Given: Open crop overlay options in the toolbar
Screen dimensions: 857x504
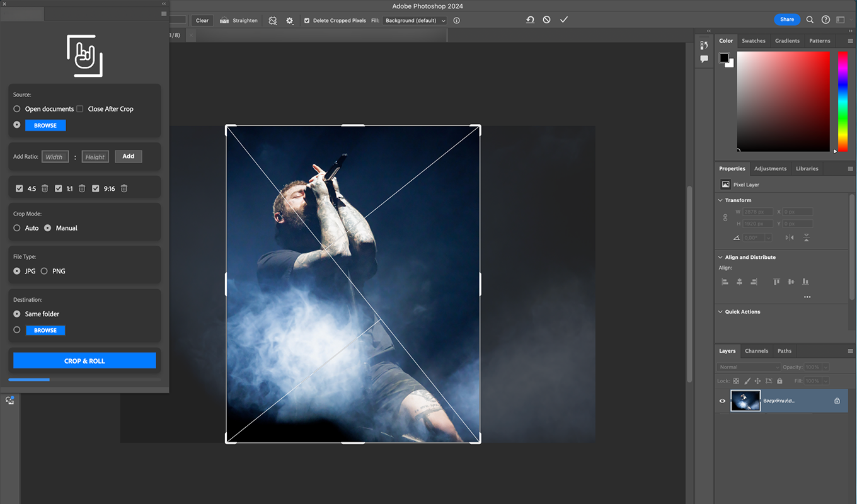Looking at the screenshot, I should tap(272, 20).
